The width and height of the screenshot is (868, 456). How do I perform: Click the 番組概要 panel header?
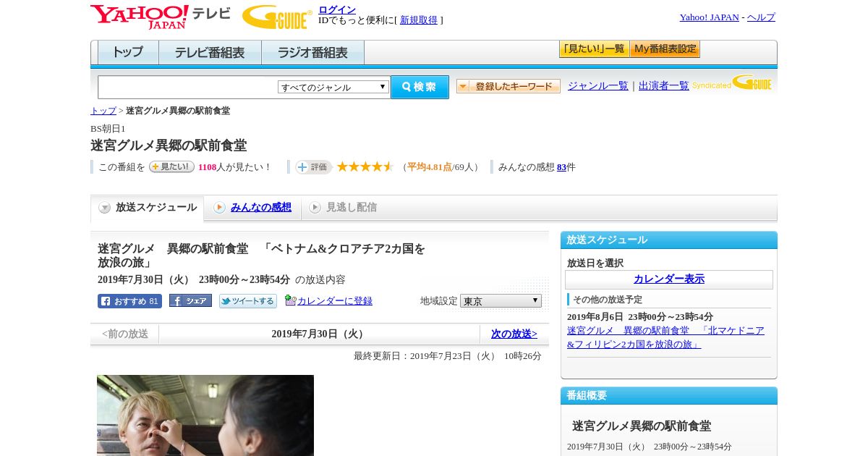pos(669,396)
